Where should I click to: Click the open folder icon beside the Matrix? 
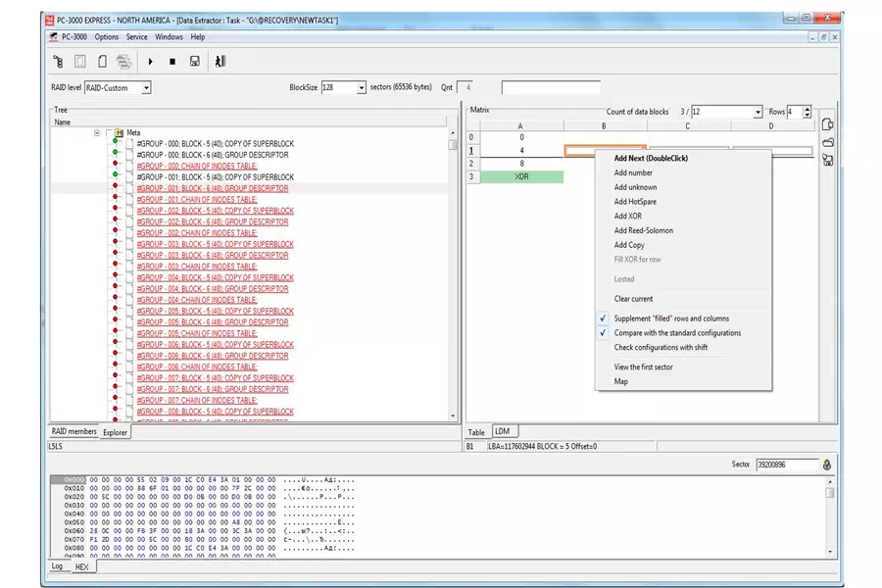[827, 142]
